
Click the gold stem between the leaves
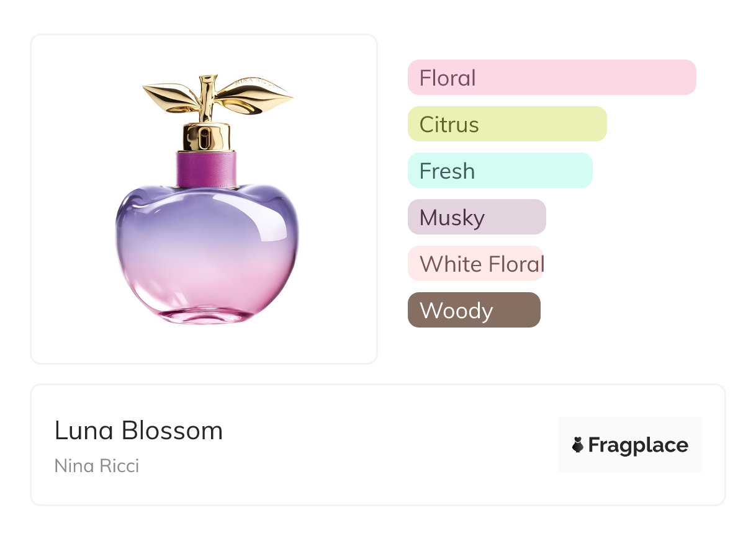click(x=207, y=98)
